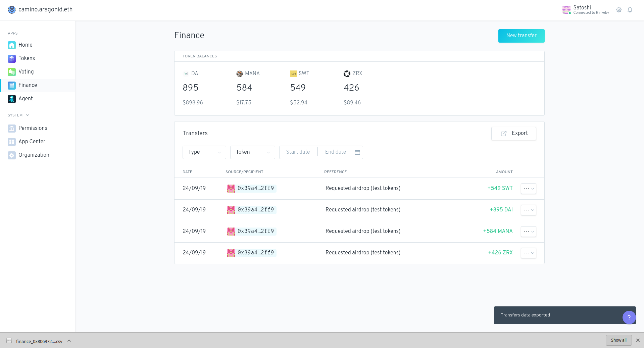
Task: Click the Agent app icon
Action: [x=12, y=99]
